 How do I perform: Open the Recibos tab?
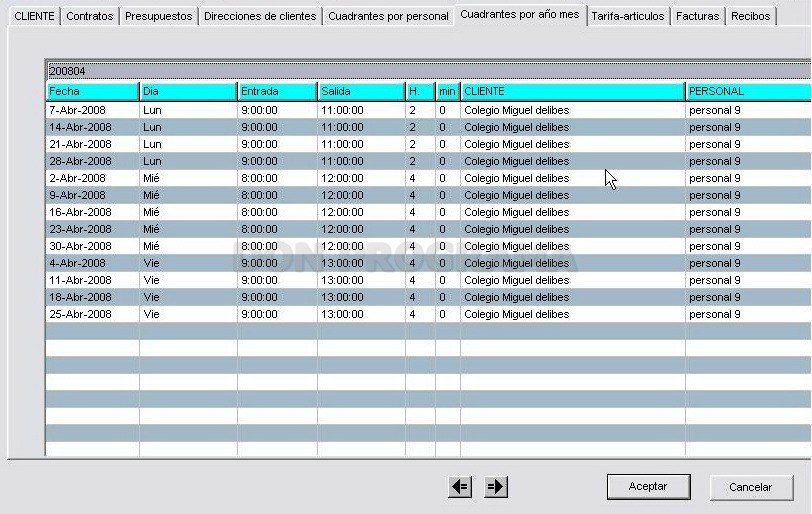tap(750, 16)
